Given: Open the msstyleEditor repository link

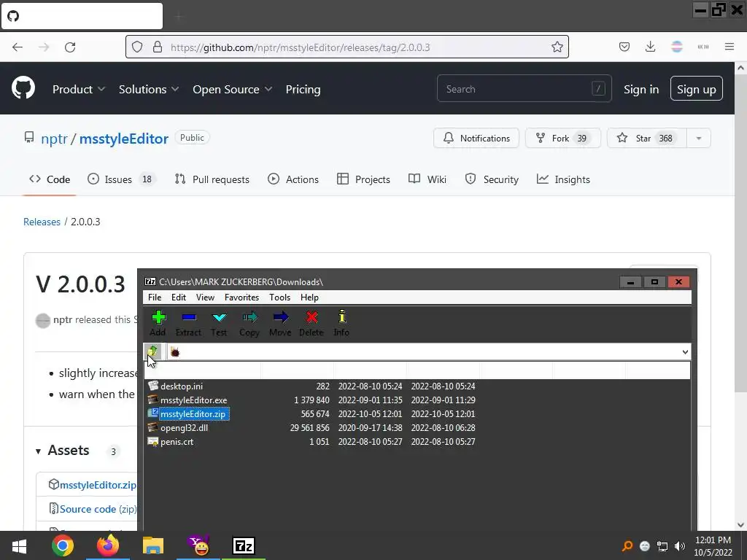Looking at the screenshot, I should pos(124,139).
